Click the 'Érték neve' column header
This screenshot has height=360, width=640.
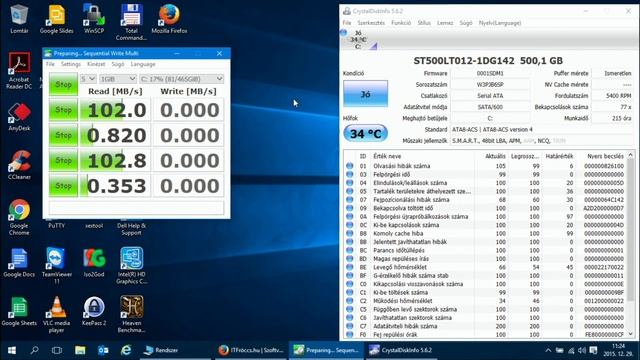[387, 156]
